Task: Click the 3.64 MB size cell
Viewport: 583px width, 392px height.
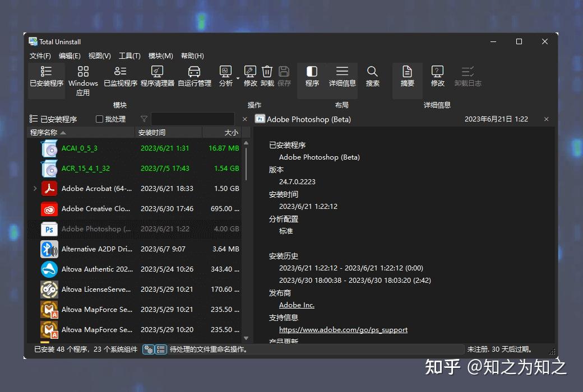Action: coord(226,249)
